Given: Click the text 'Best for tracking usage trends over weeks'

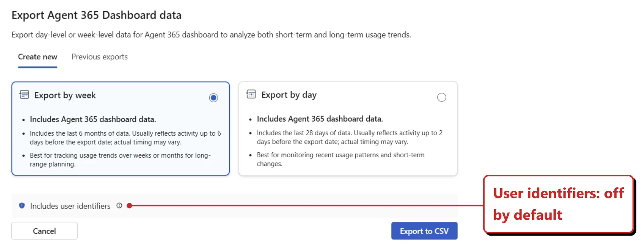Looking at the screenshot, I should pyautogui.click(x=91, y=155).
